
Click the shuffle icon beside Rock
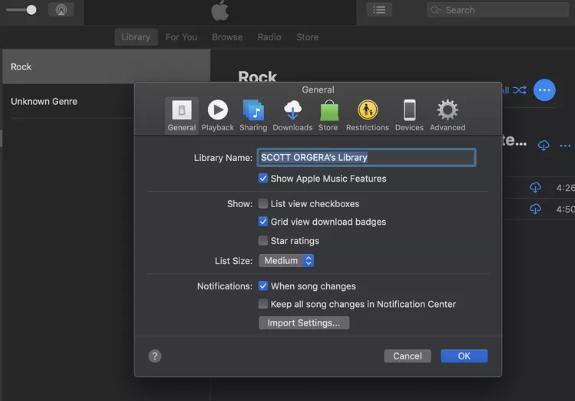519,90
